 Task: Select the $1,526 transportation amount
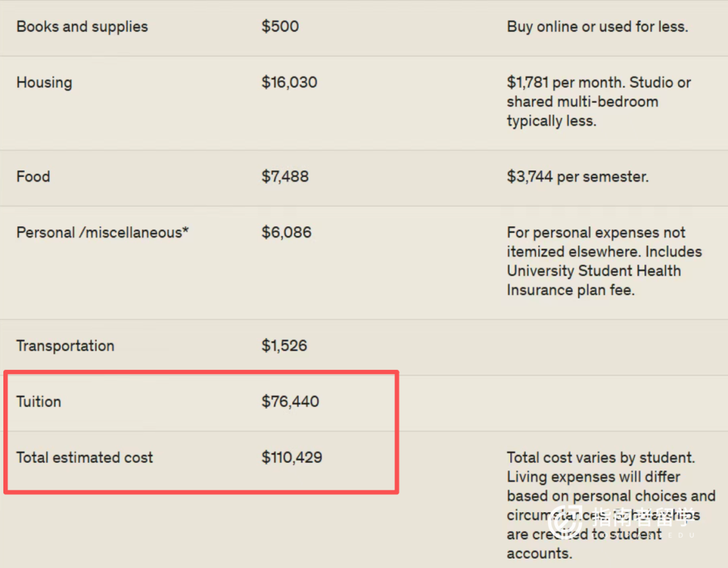click(x=284, y=346)
